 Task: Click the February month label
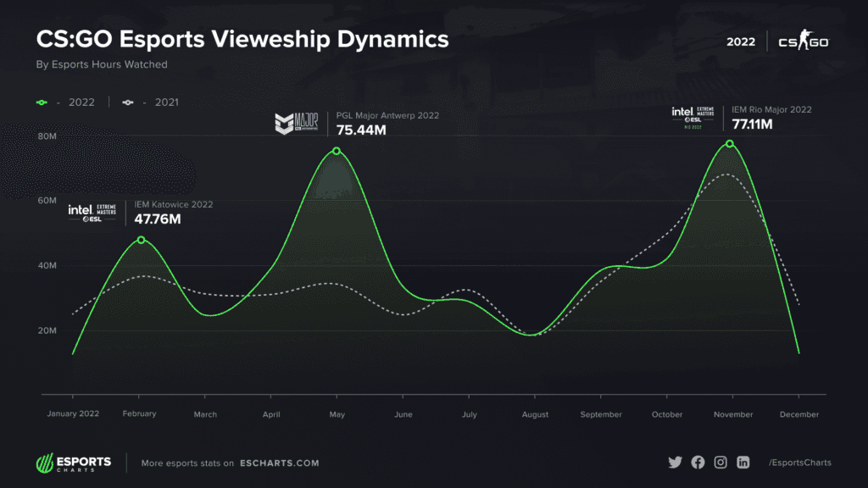tap(140, 414)
